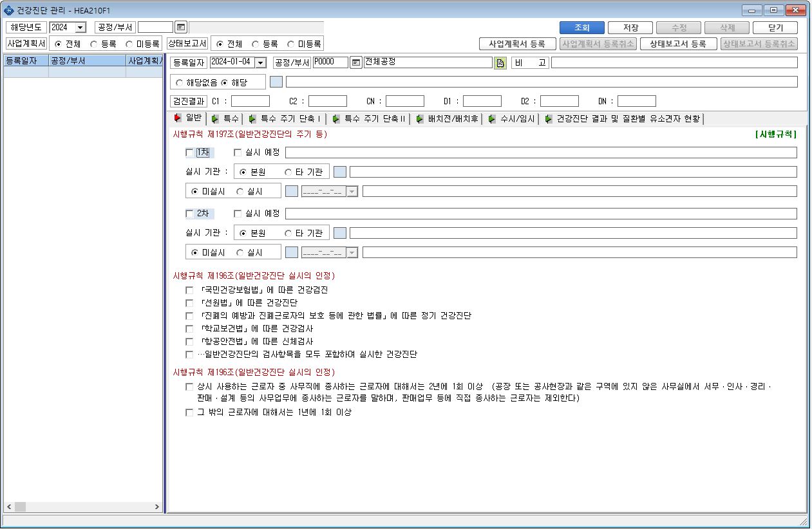Open the 등록일자 date picker dropdown
The height and width of the screenshot is (529, 812).
[260, 62]
